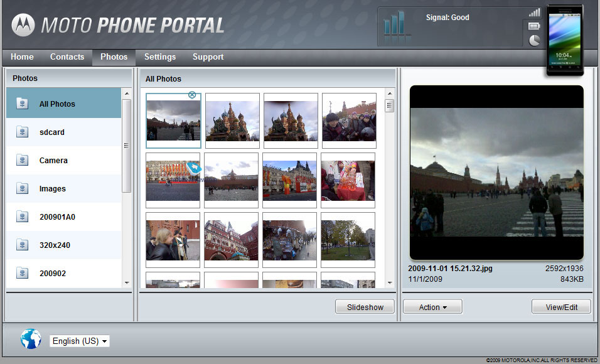Viewport: 600px width, 364px height.
Task: Click the memory usage pie icon
Action: 535,41
